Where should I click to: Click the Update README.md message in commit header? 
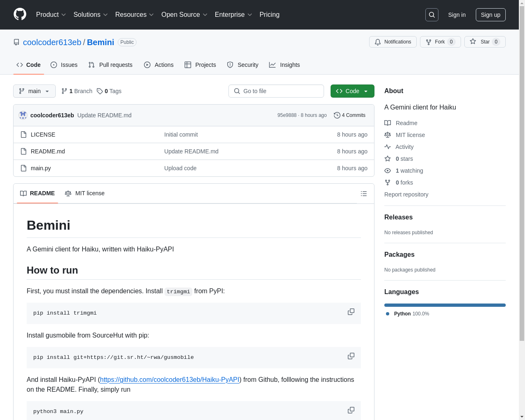tap(104, 115)
